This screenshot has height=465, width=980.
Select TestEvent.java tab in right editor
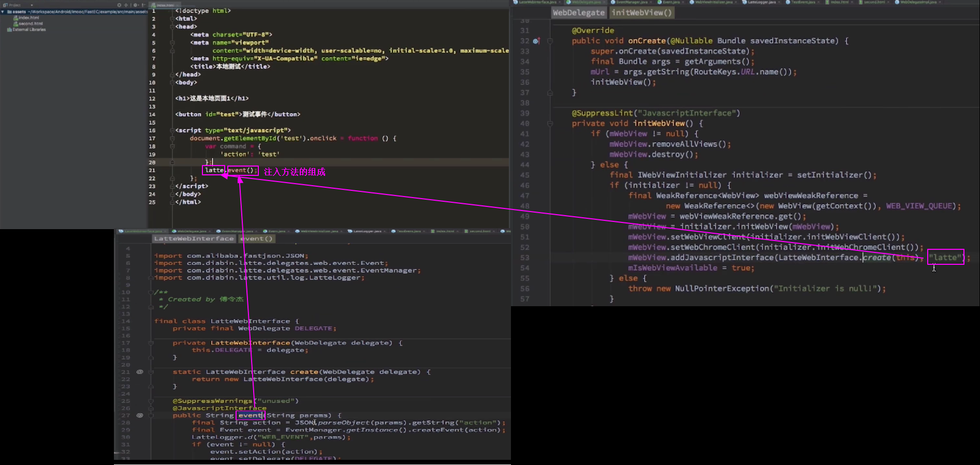pyautogui.click(x=803, y=3)
